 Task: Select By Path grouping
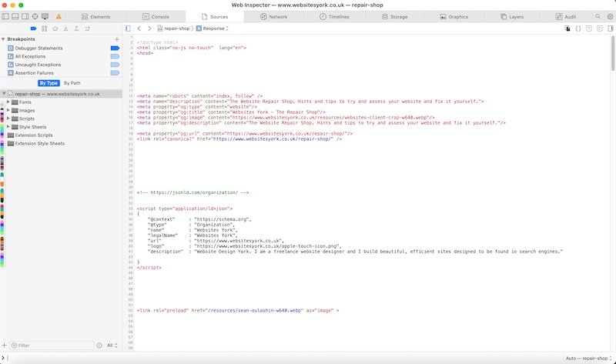[x=72, y=83]
